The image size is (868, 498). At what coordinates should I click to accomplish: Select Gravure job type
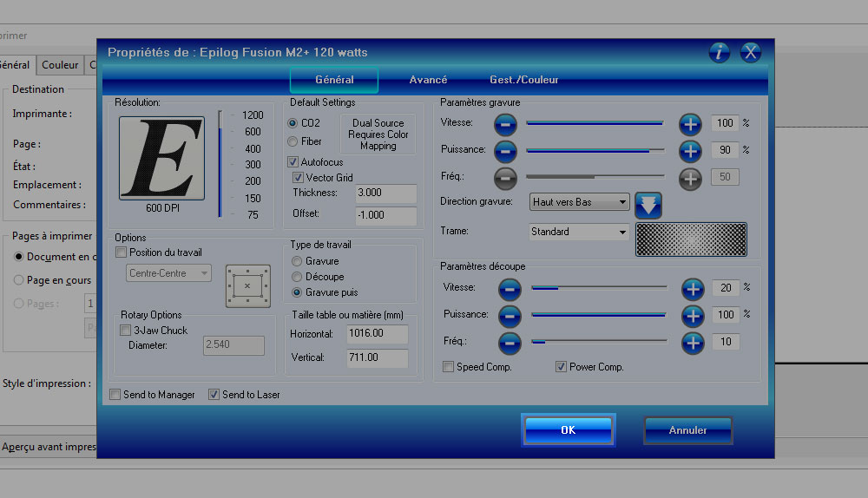click(x=297, y=261)
